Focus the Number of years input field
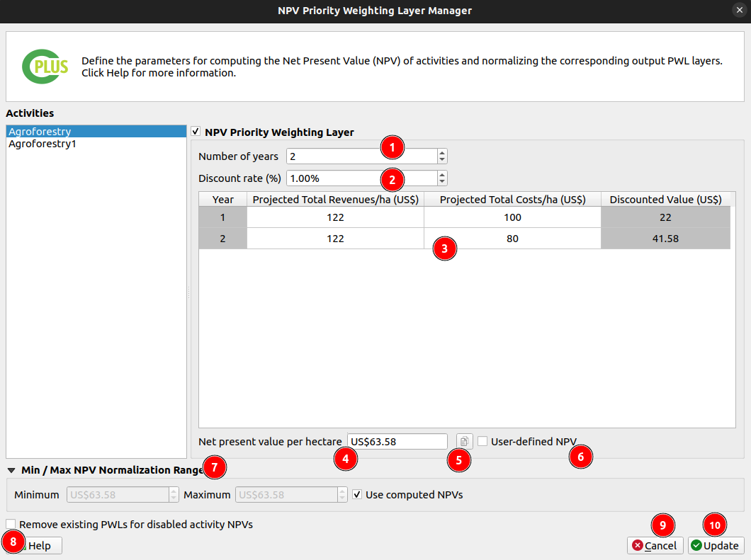This screenshot has height=560, width=751. [x=362, y=156]
